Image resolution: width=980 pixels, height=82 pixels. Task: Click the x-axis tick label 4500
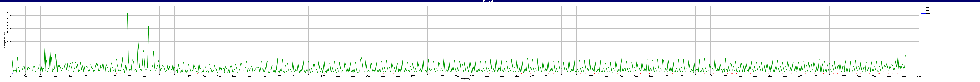pos(680,76)
